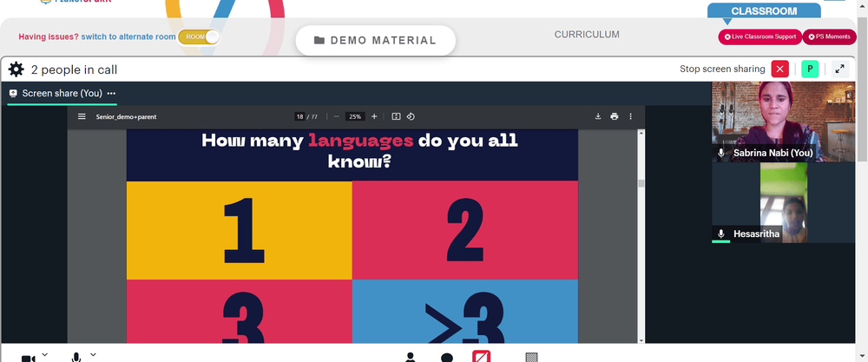
Task: Open the CLASSROOM tab
Action: 764,11
